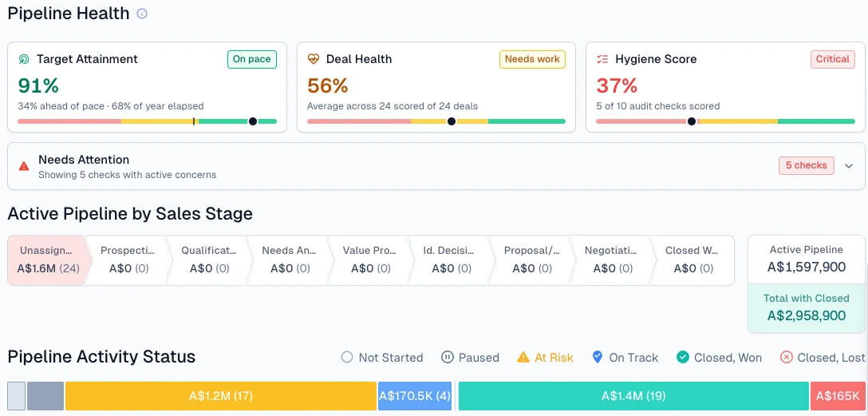The image size is (868, 416).
Task: Click the Target Attainment target icon
Action: tap(24, 59)
